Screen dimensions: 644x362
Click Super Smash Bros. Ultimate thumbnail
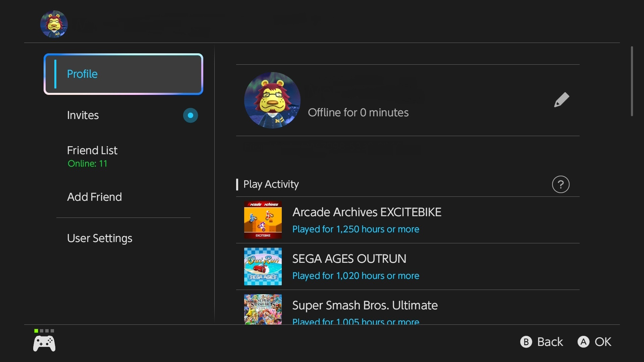click(x=263, y=309)
